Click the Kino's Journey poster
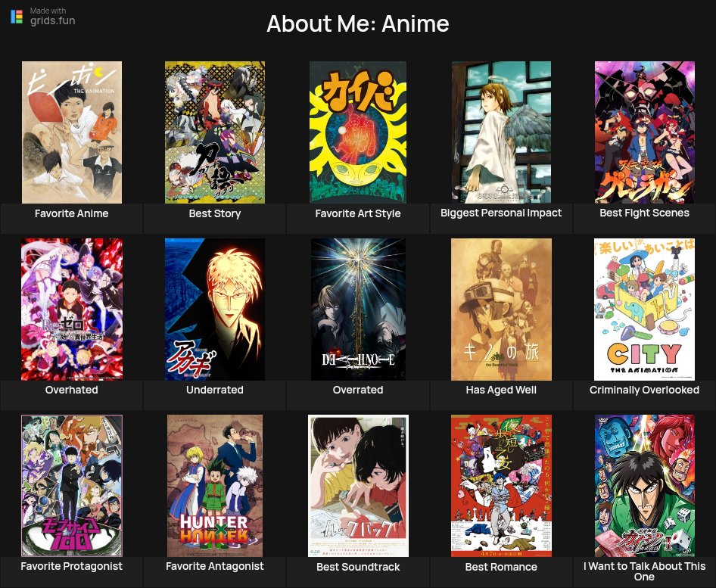The width and height of the screenshot is (716, 588). [x=501, y=309]
